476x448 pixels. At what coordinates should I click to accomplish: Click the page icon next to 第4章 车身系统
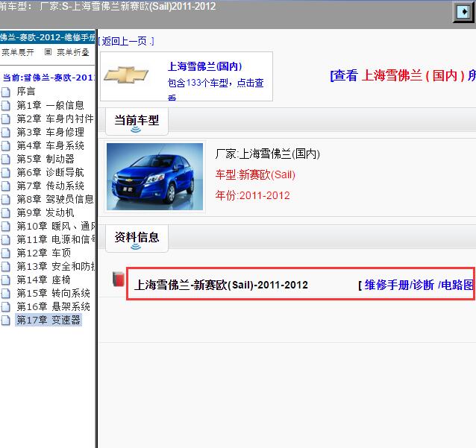[x=6, y=145]
